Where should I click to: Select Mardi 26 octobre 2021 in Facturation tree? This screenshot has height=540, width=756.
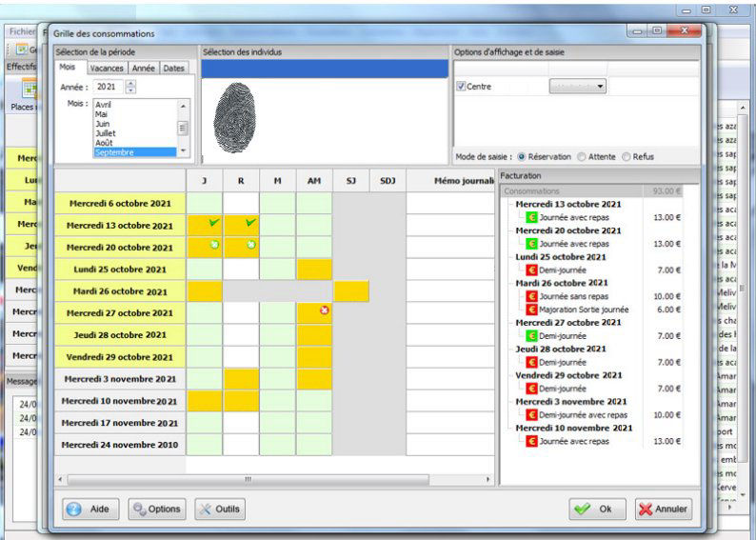click(561, 283)
